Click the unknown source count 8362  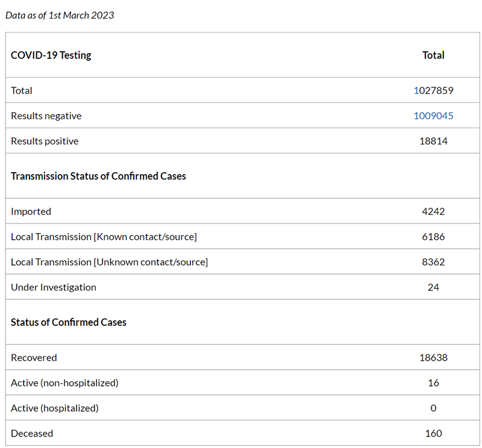[x=433, y=262]
